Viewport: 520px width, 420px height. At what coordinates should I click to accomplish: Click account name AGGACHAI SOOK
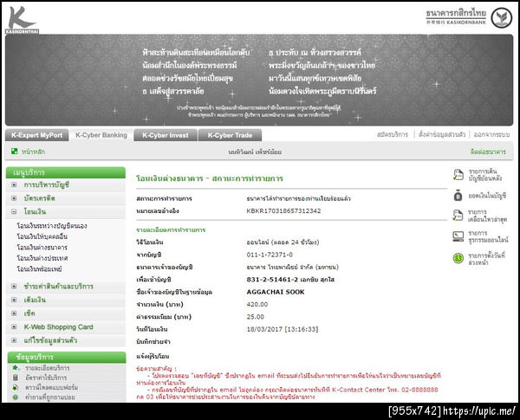(x=276, y=292)
